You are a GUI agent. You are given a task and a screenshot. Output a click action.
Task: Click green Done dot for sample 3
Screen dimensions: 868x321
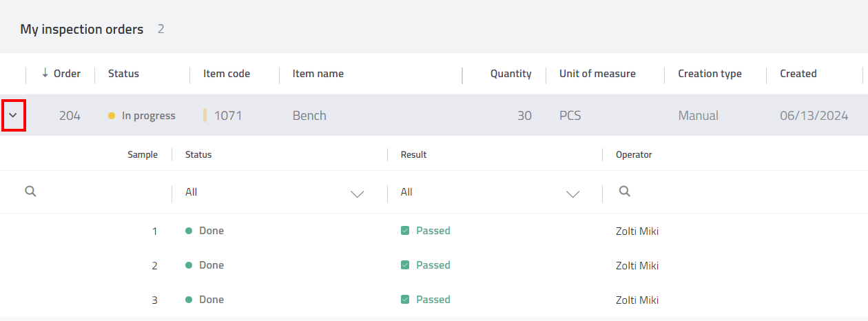[189, 300]
